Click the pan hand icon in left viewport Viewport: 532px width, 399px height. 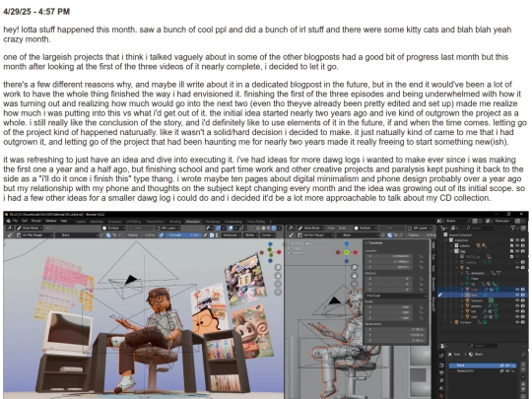[x=278, y=276]
